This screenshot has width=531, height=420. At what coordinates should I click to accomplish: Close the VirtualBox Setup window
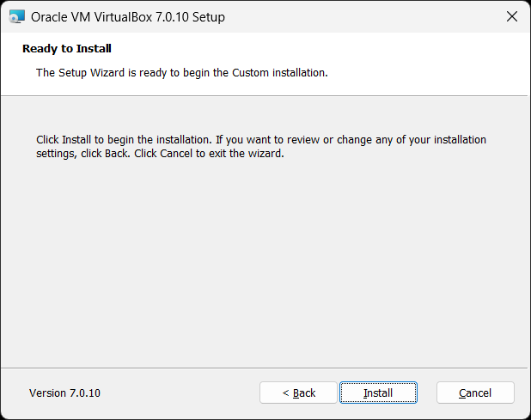(512, 17)
